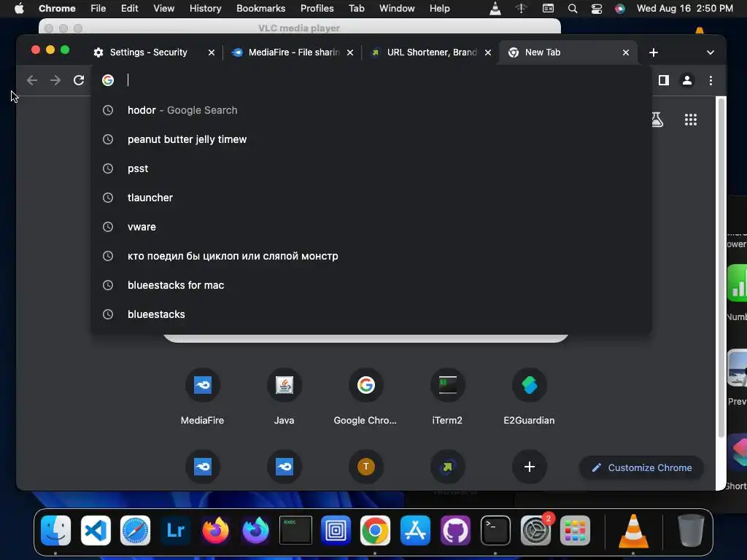The height and width of the screenshot is (560, 747).
Task: Select the 'tlauncher' suggestion
Action: [371, 198]
